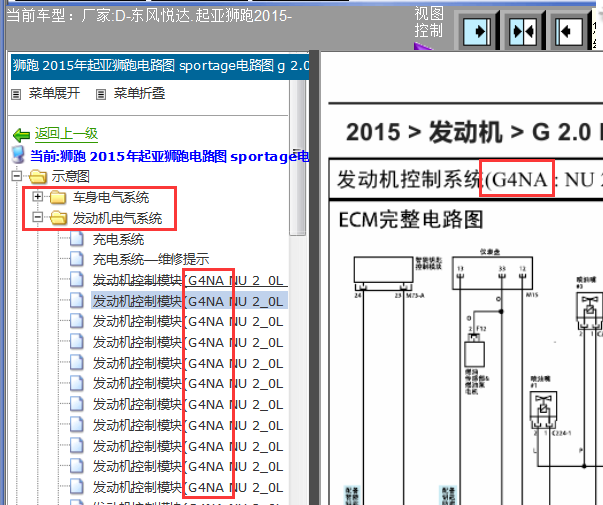Select the 发动机电气系统 label
Viewport: 603px width, 505px height.
pos(118,218)
